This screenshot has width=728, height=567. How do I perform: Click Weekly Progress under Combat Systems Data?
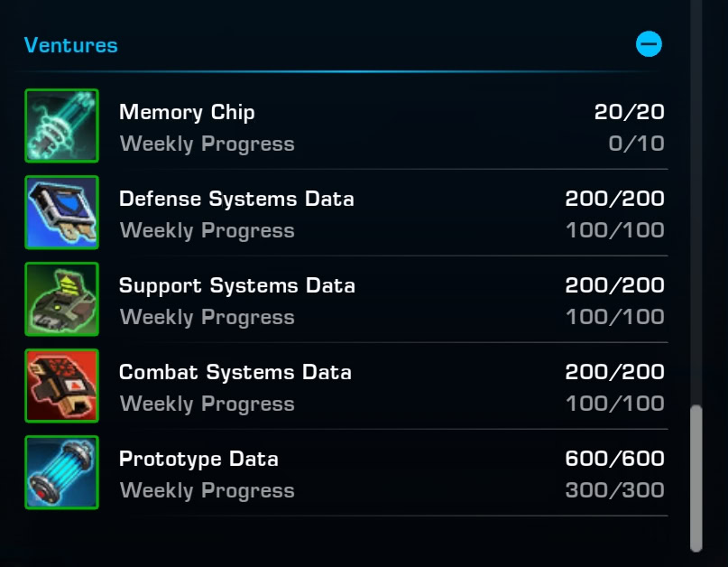coord(207,404)
